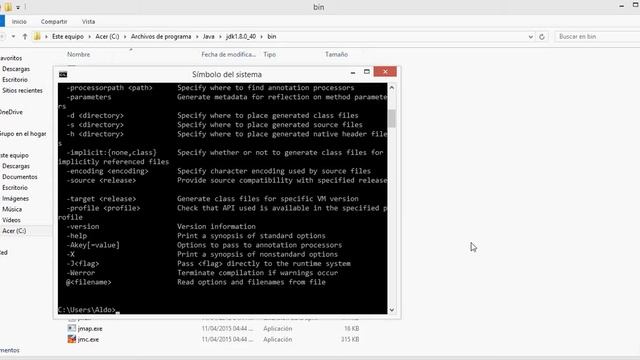
Task: Click the jmap.exe file icon
Action: [71, 328]
